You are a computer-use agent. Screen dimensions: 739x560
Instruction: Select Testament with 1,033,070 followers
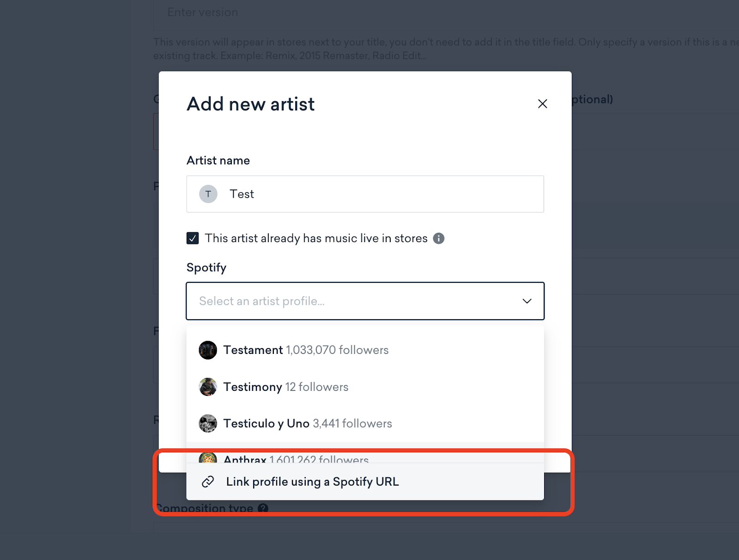[365, 350]
